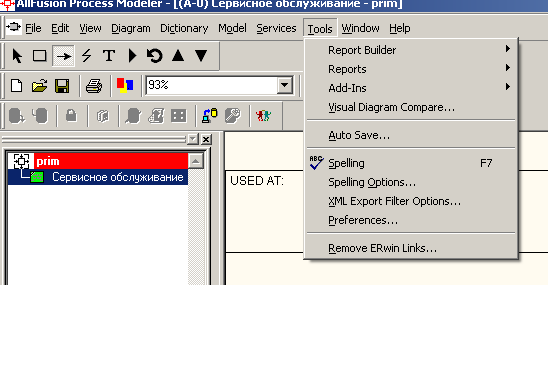Image resolution: width=548 pixels, height=384 pixels.
Task: Expand the Add-Ins submenu
Action: (411, 88)
